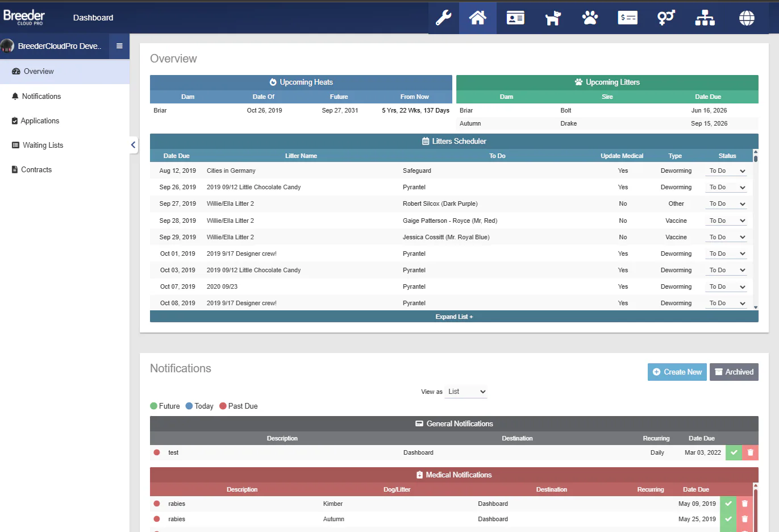779x532 pixels.
Task: Mark Kimber rabies notification as done
Action: [x=728, y=504]
